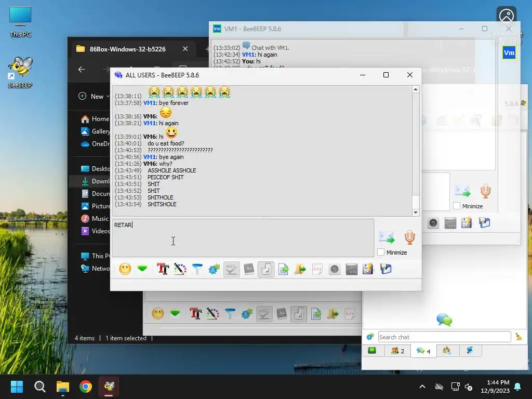The width and height of the screenshot is (532, 399).
Task: Toggle dictionary word completer icon
Action: click(249, 270)
